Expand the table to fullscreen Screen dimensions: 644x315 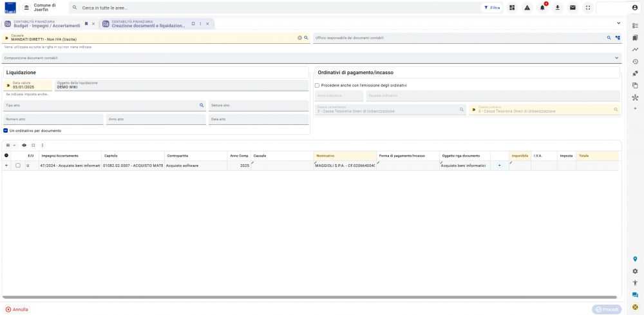click(33, 146)
